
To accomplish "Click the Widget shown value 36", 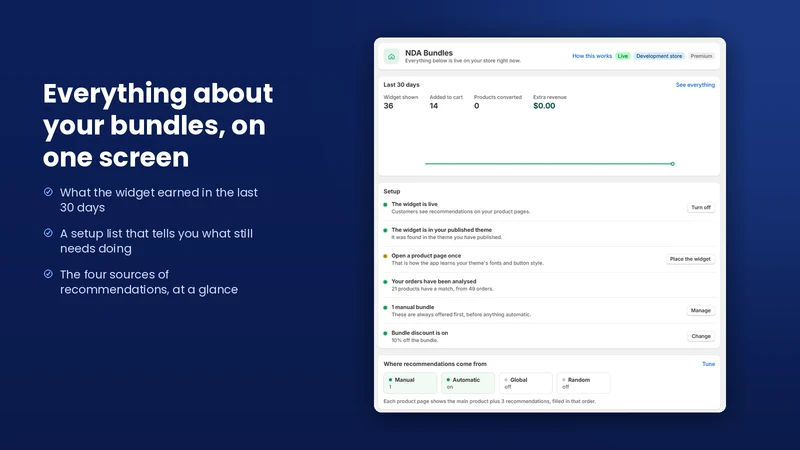I will coord(388,106).
